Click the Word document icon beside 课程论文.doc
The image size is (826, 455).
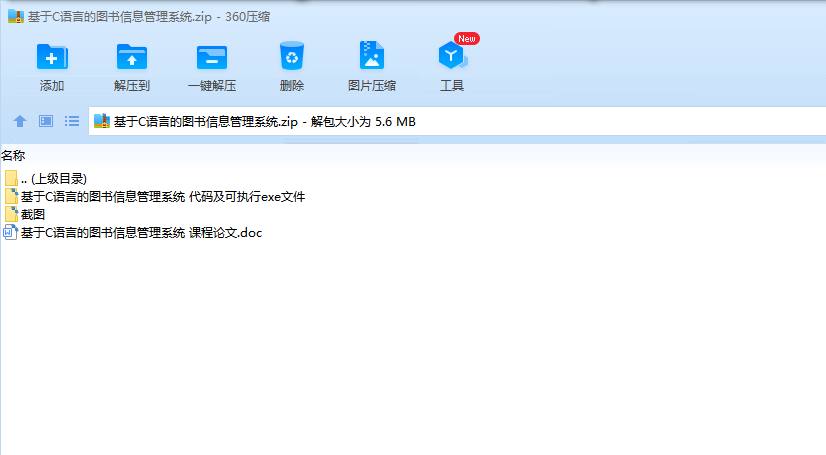click(11, 232)
